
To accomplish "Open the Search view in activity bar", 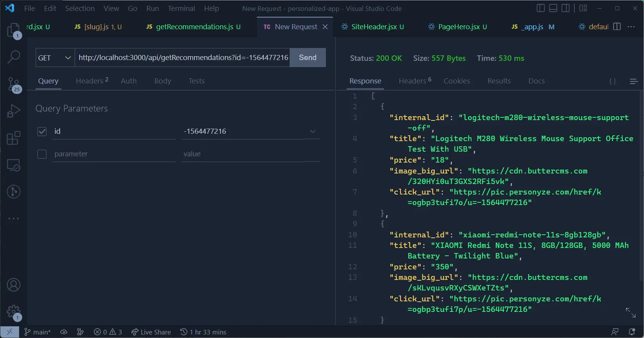I will coord(14,57).
